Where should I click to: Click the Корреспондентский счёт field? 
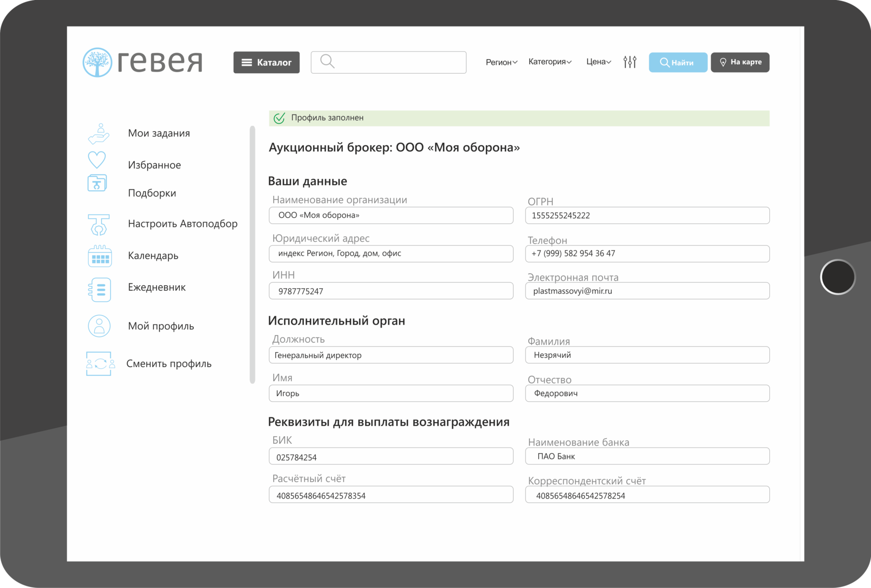click(x=647, y=495)
